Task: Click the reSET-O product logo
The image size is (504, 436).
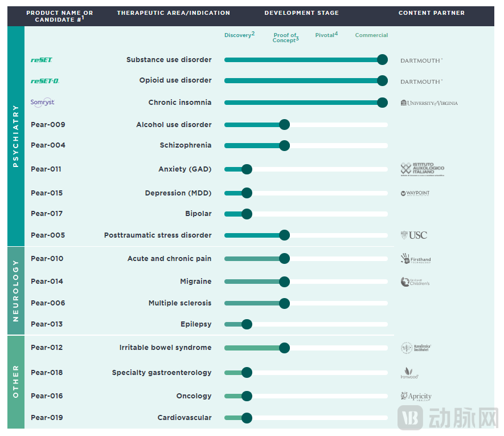Action: click(x=45, y=81)
